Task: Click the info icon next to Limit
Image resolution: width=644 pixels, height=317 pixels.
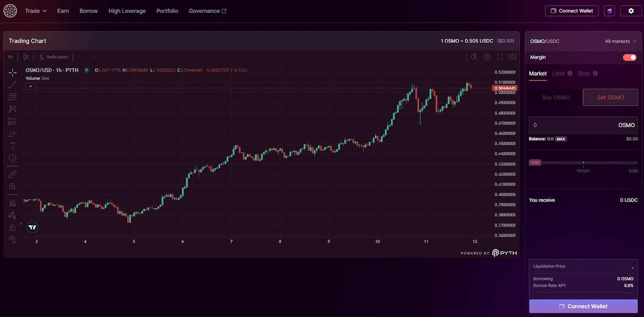Action: point(570,74)
